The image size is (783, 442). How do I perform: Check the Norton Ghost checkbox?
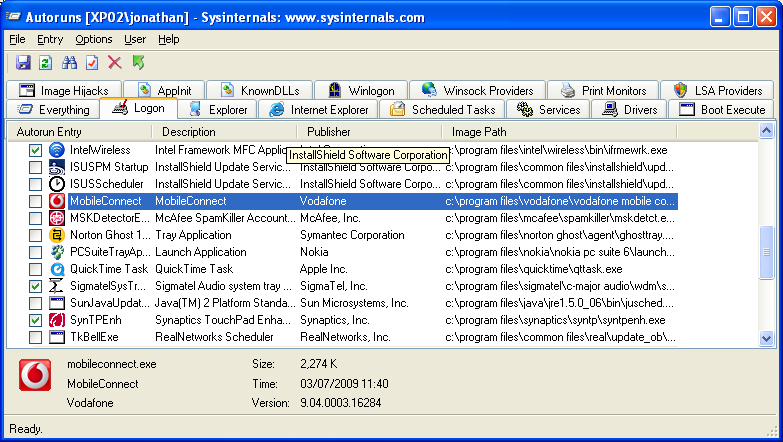point(35,235)
